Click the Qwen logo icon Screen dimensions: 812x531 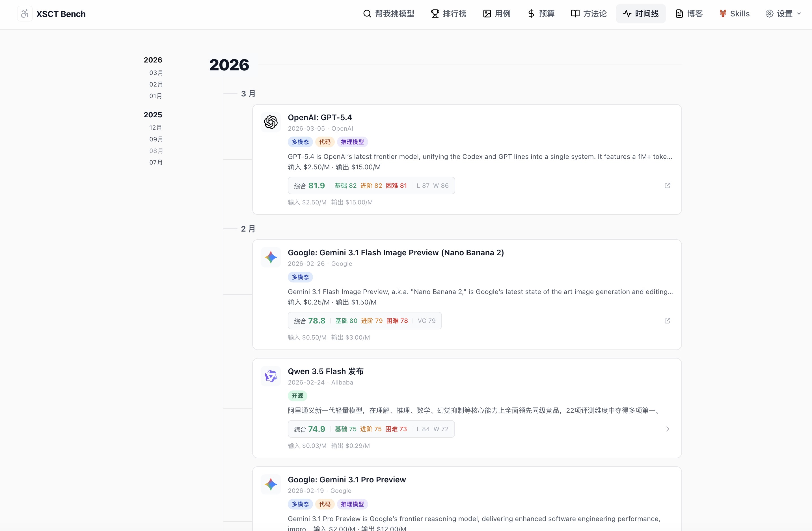pyautogui.click(x=271, y=376)
